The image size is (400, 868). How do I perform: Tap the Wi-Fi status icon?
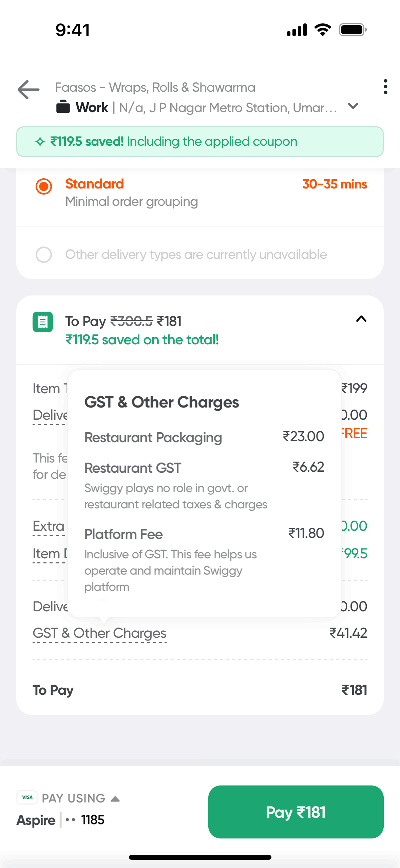click(x=323, y=30)
